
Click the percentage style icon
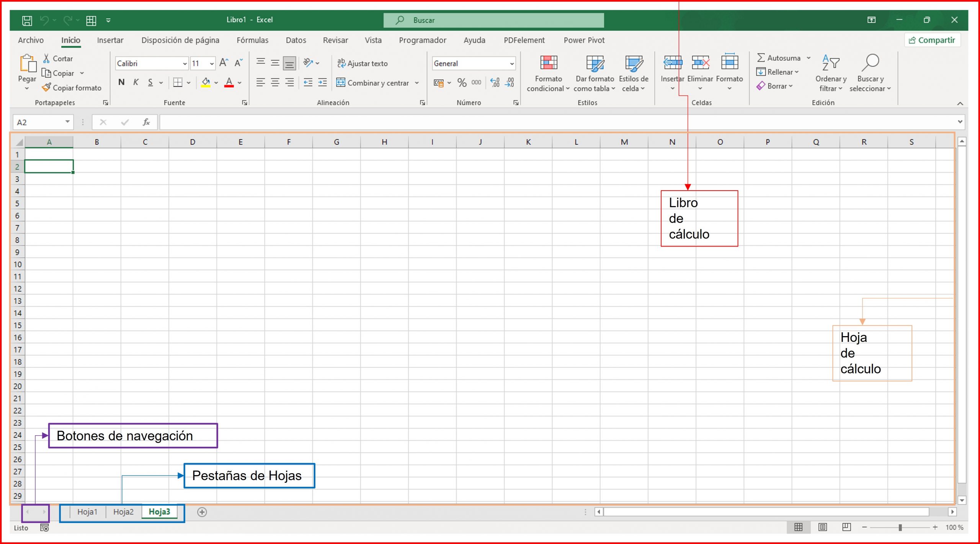click(x=462, y=82)
